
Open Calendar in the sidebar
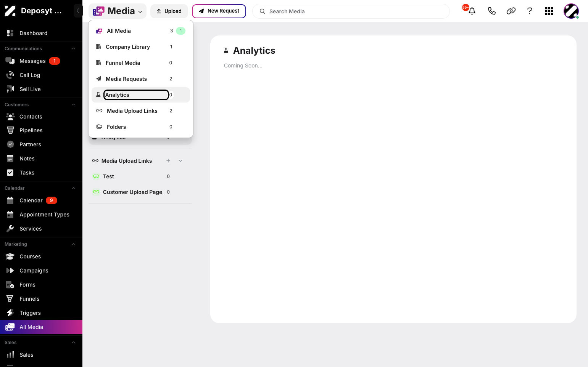tap(41, 200)
